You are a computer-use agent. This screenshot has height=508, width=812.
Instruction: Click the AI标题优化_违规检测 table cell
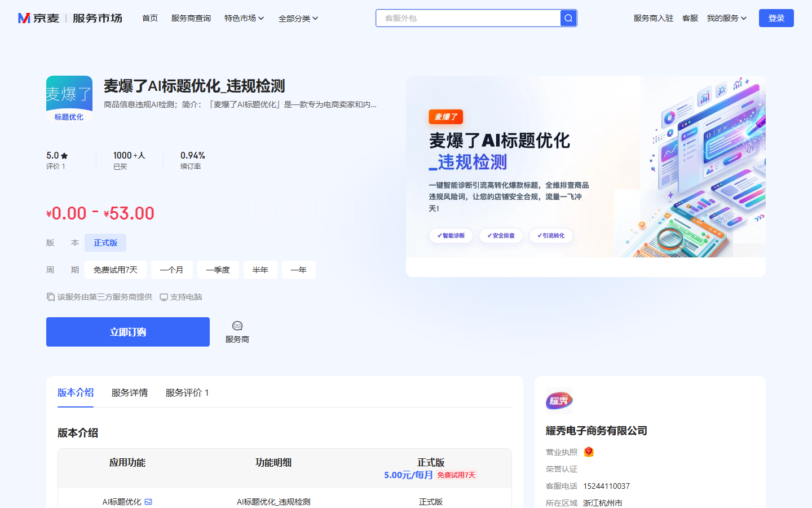pos(273,502)
